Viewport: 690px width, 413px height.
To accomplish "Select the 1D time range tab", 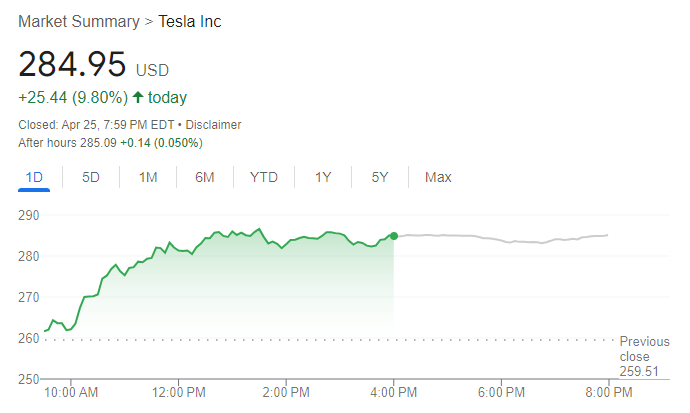I will click(x=34, y=178).
